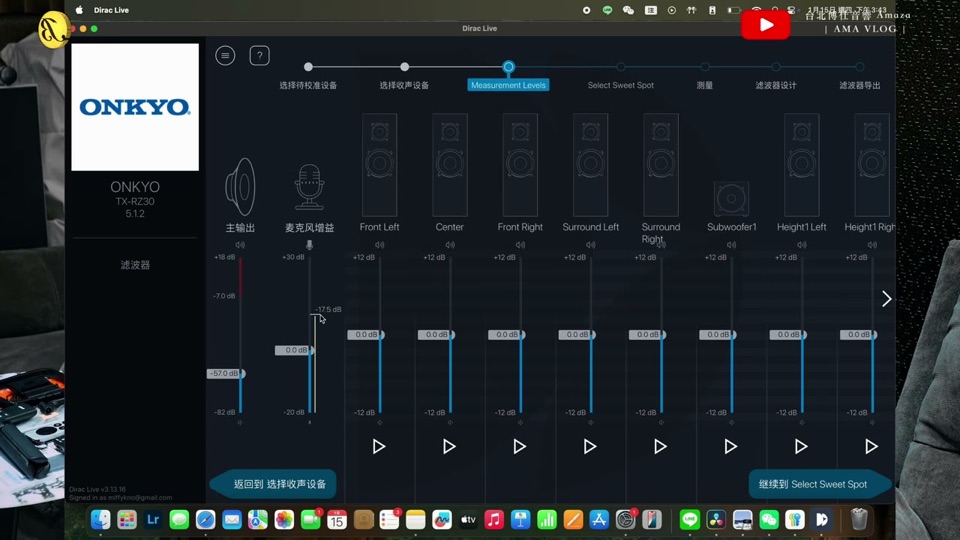Adjust the 麦克风增益 0.0 dB slider handle
Image resolution: width=960 pixels, height=540 pixels.
(x=294, y=350)
